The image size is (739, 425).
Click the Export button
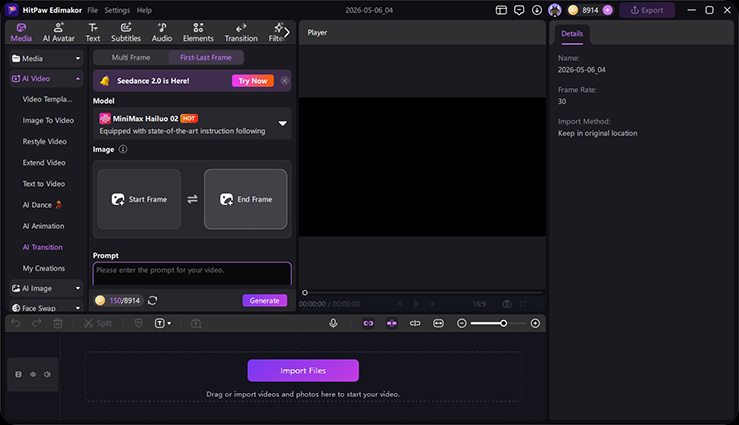[x=647, y=10]
